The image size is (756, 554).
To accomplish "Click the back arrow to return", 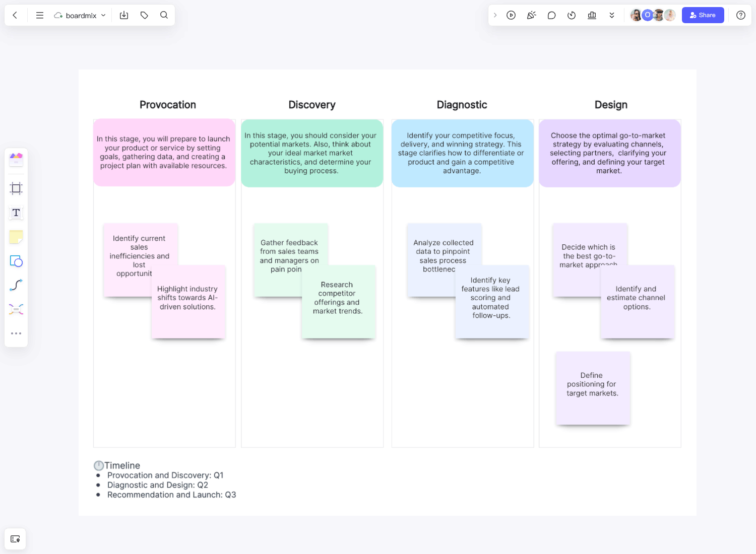I will (15, 15).
